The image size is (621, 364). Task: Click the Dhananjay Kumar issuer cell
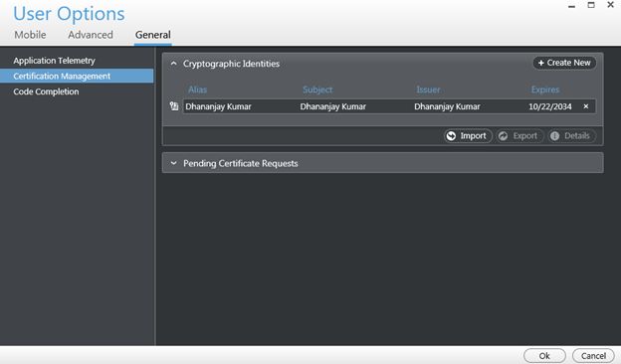(447, 106)
